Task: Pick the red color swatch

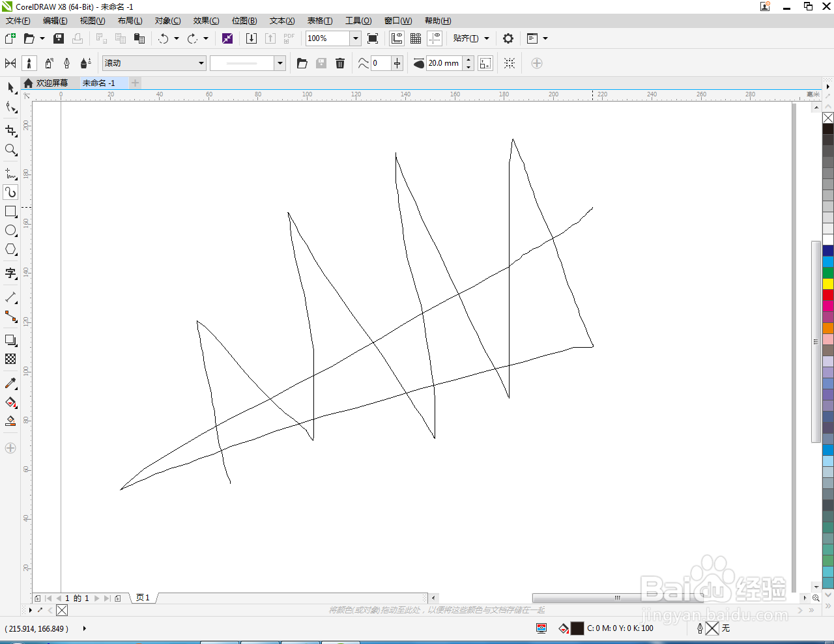Action: 828,295
